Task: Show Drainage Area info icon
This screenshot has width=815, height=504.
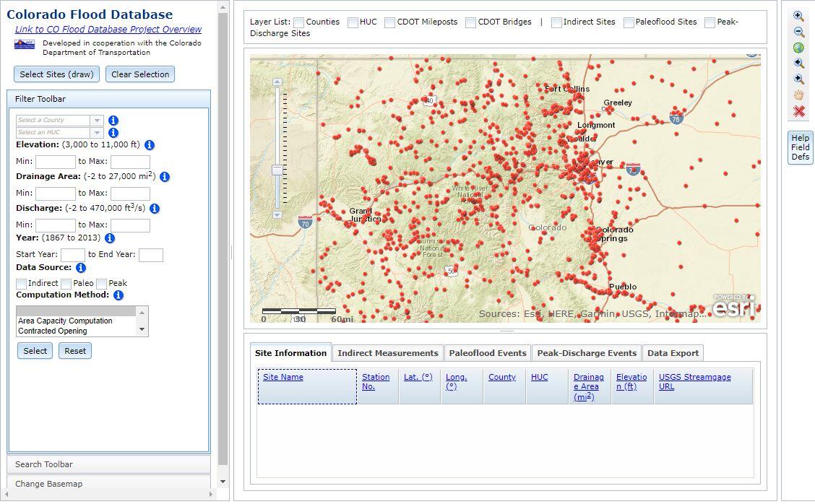Action: click(x=165, y=177)
